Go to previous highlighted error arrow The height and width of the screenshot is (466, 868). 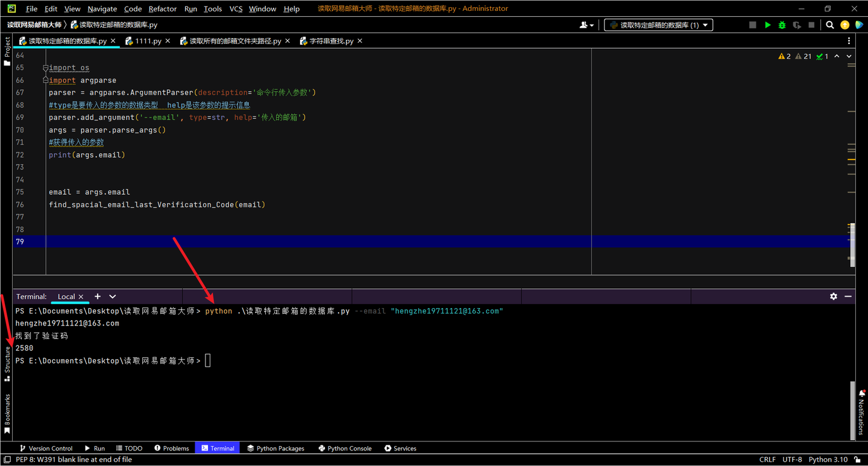click(837, 56)
